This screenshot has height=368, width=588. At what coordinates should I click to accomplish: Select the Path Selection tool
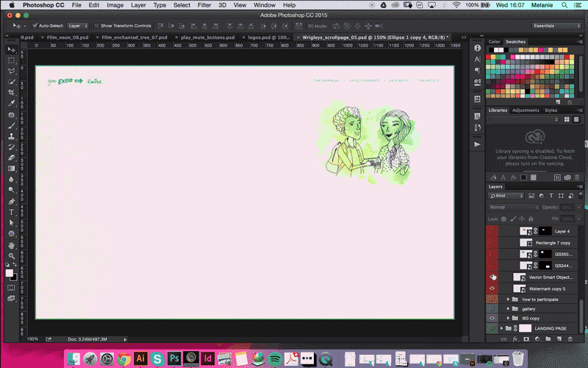[12, 223]
